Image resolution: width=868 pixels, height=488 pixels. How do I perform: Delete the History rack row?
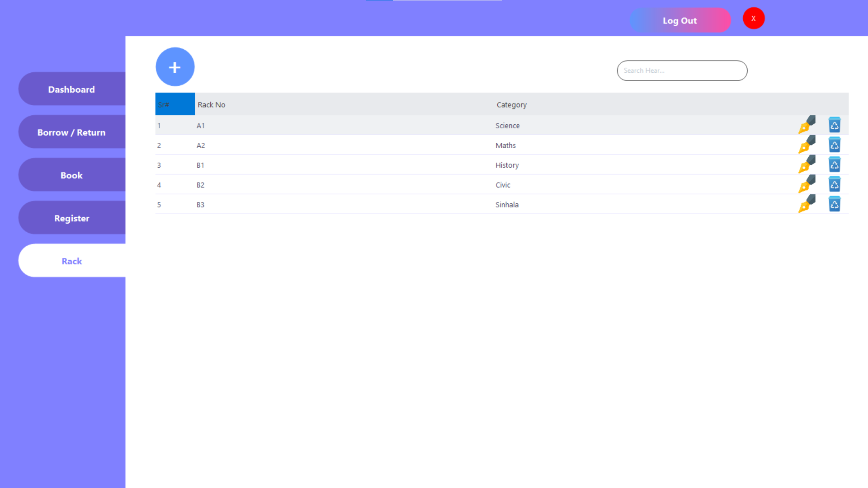(834, 164)
